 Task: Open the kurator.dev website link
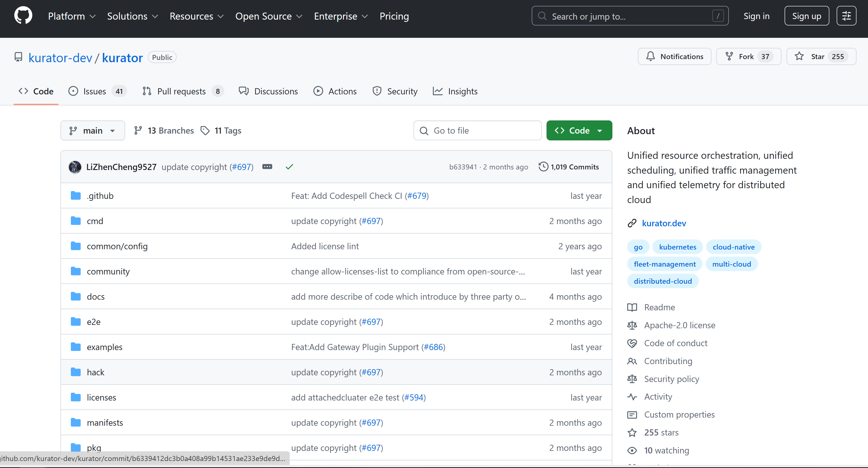[x=664, y=223]
